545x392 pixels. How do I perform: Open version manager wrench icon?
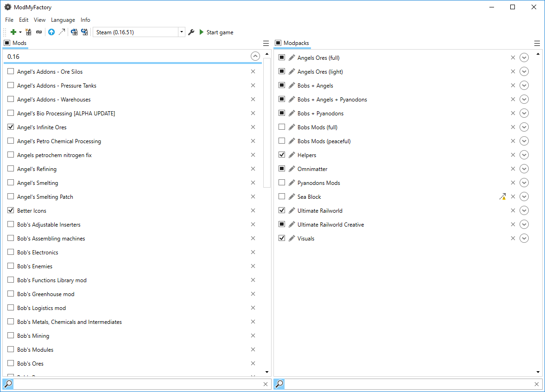(x=191, y=32)
